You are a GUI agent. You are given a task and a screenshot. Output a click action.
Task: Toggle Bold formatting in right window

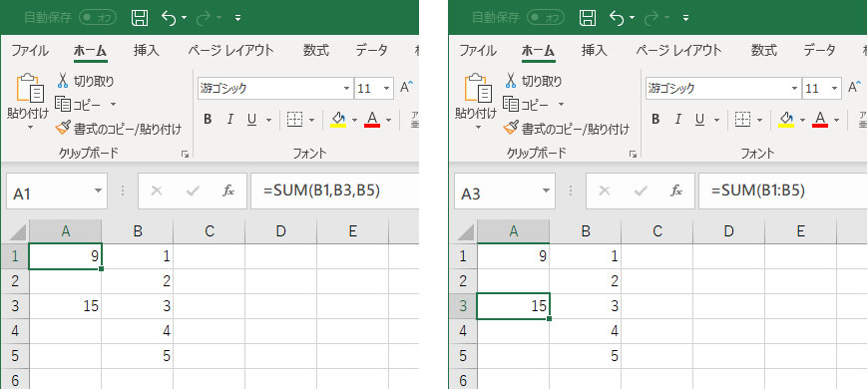655,119
